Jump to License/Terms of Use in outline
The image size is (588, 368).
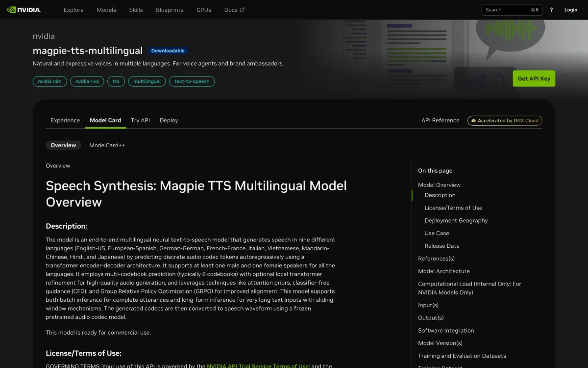tap(453, 208)
